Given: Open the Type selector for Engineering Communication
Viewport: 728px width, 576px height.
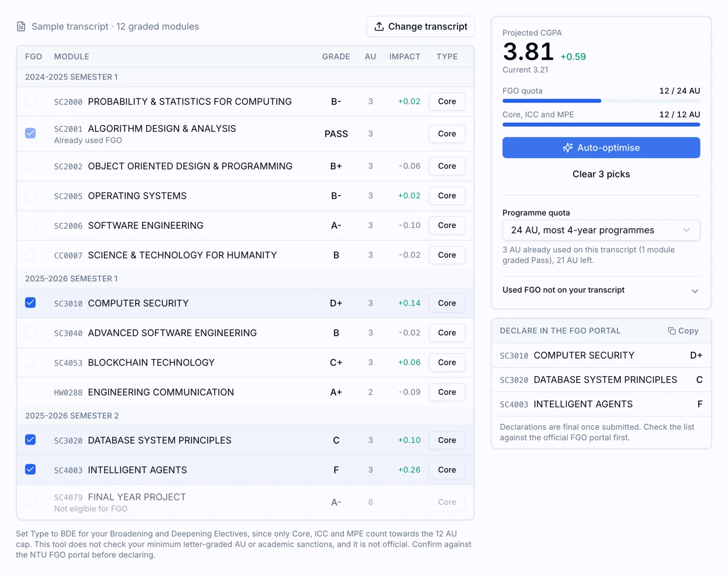Looking at the screenshot, I should (447, 392).
